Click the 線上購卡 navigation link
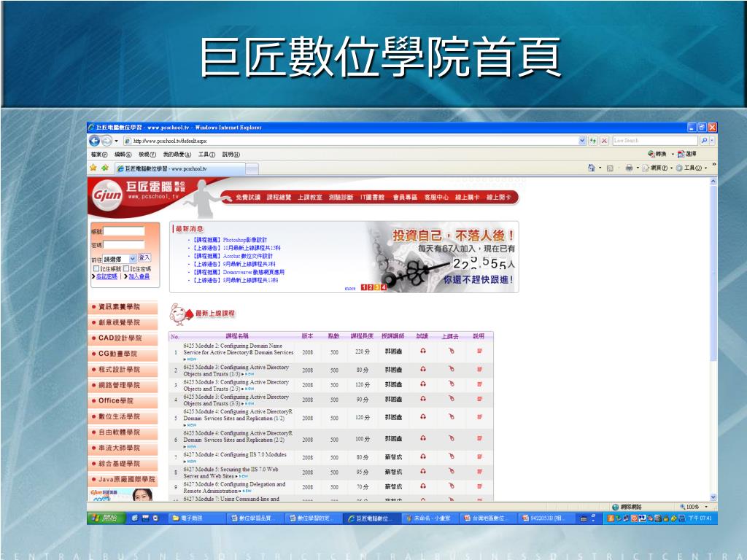The image size is (747, 560). (x=468, y=197)
